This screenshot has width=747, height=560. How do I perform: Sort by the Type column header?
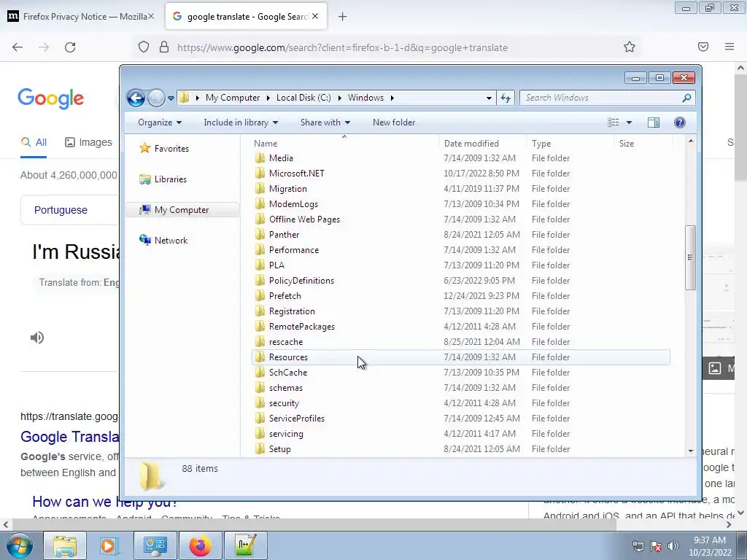570,144
